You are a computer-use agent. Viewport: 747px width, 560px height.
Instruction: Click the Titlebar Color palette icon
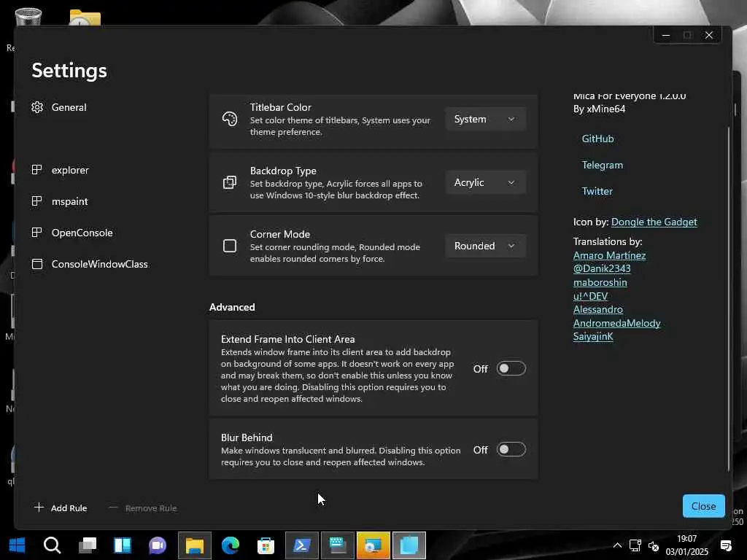tap(230, 119)
